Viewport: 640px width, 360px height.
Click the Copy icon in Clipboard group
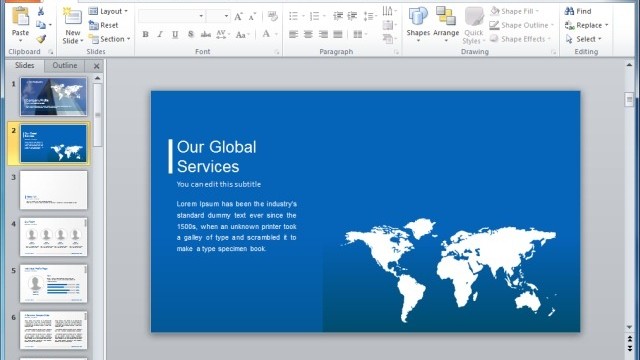pos(41,25)
